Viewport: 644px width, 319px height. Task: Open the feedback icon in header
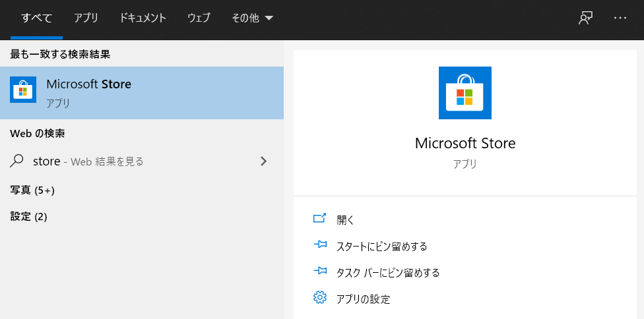(585, 18)
